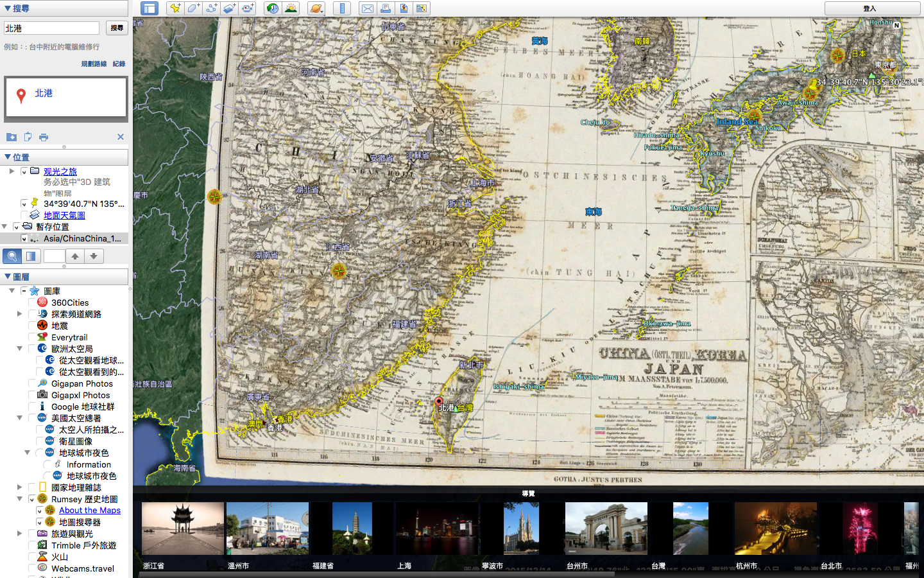Toggle sunlight across the landscape
This screenshot has height=578, width=924.
click(x=291, y=8)
